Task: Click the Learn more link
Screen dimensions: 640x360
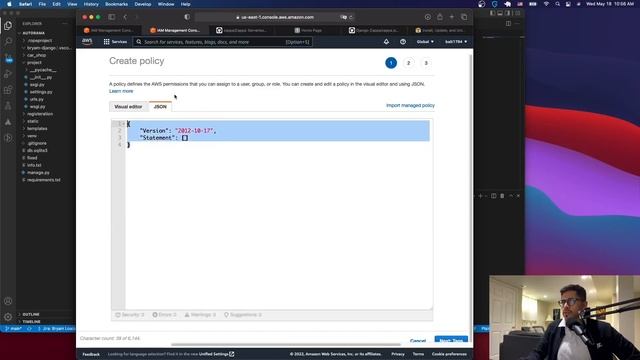Action: (121, 91)
